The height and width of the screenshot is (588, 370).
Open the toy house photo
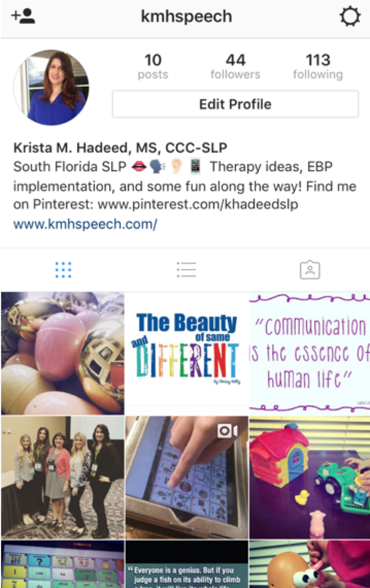310,477
